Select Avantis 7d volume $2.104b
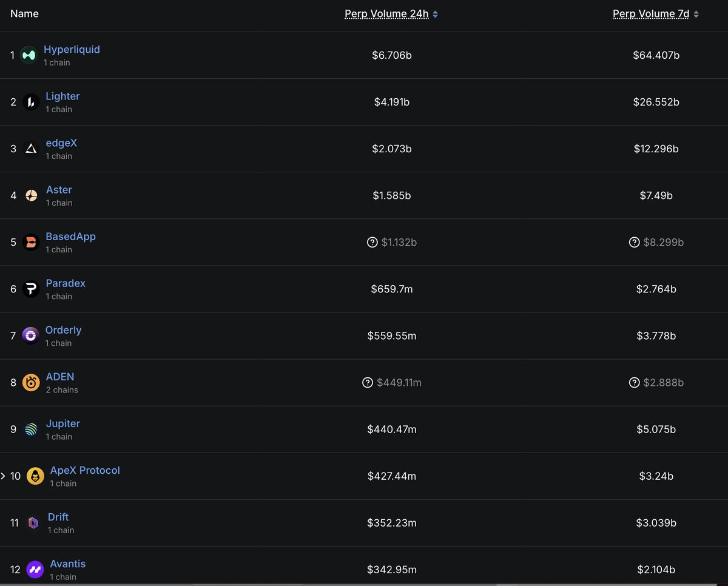 (x=656, y=570)
